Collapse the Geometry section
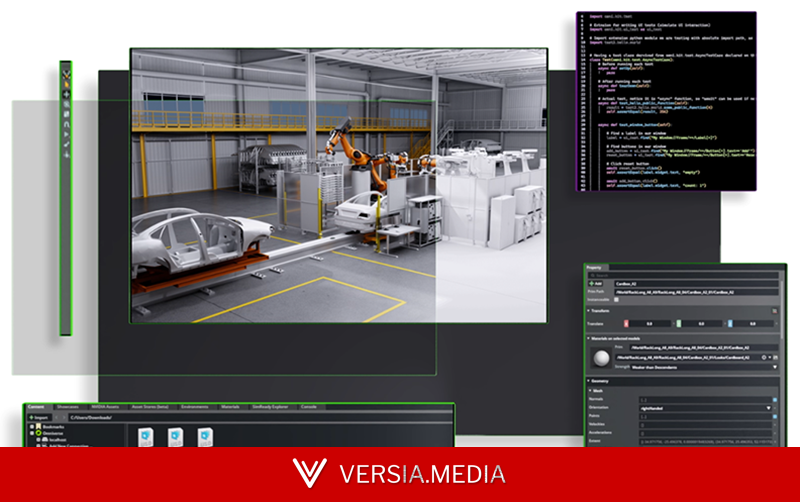The height and width of the screenshot is (502, 800). [x=588, y=381]
